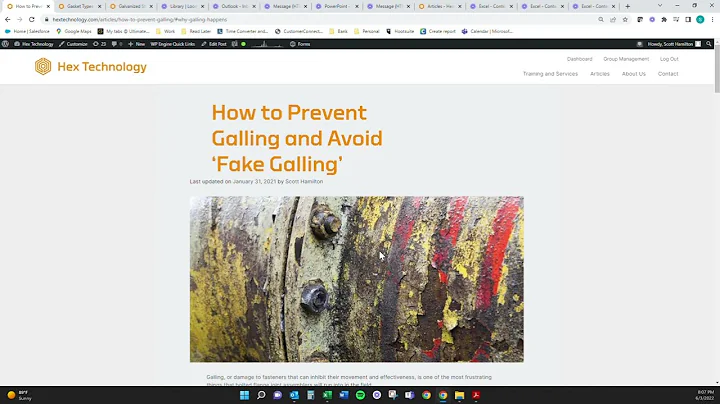Open the Read Later bookmarks folder

(196, 31)
